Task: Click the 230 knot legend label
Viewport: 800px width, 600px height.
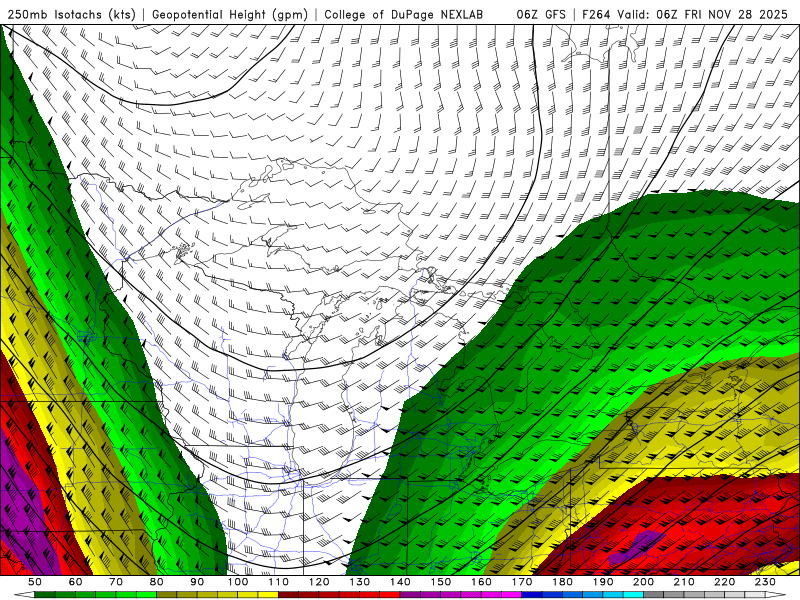Action: 765,582
